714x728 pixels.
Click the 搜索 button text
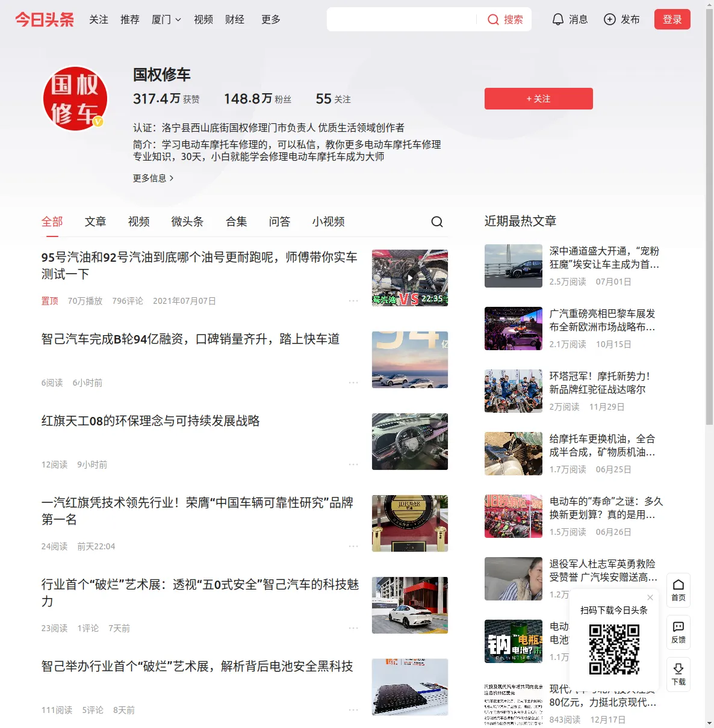[514, 19]
